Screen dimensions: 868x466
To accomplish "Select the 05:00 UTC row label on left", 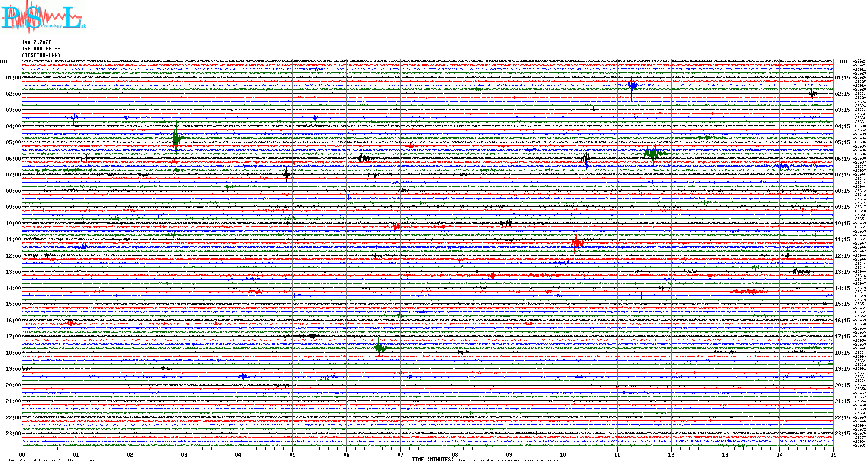I will coord(13,142).
